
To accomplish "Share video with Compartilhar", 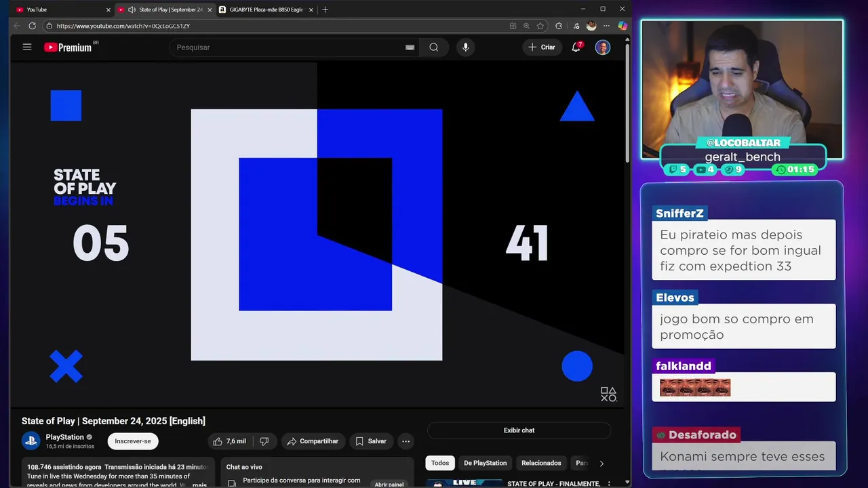I will pos(313,441).
